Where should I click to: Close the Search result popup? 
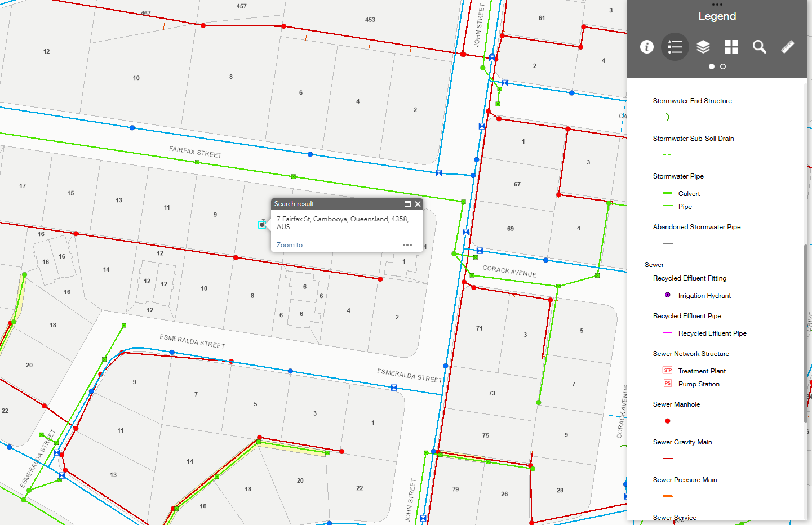tap(418, 204)
